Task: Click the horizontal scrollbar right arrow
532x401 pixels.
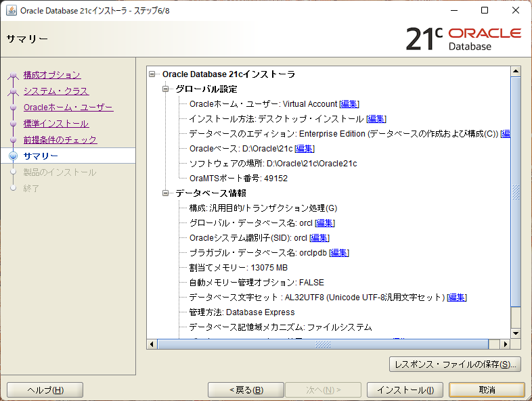Action: tap(506, 344)
